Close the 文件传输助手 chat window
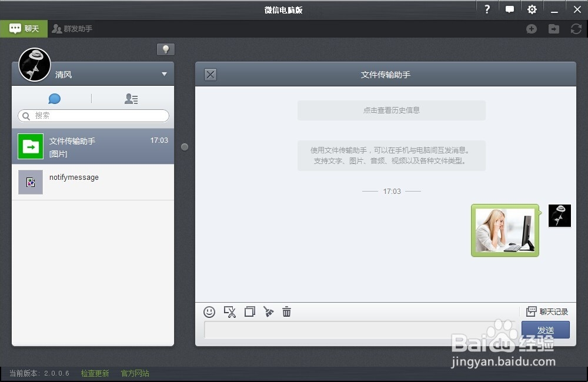Screen dimensions: 588x382 click(x=210, y=75)
